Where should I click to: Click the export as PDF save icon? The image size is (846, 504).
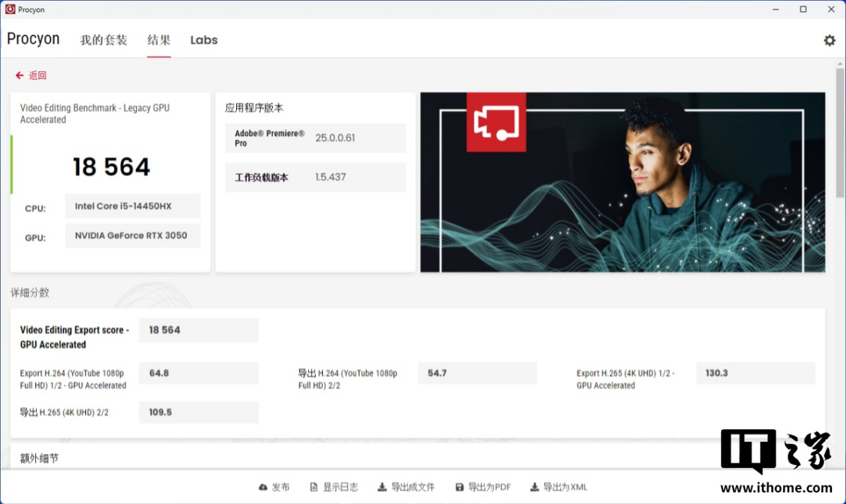coord(460,487)
